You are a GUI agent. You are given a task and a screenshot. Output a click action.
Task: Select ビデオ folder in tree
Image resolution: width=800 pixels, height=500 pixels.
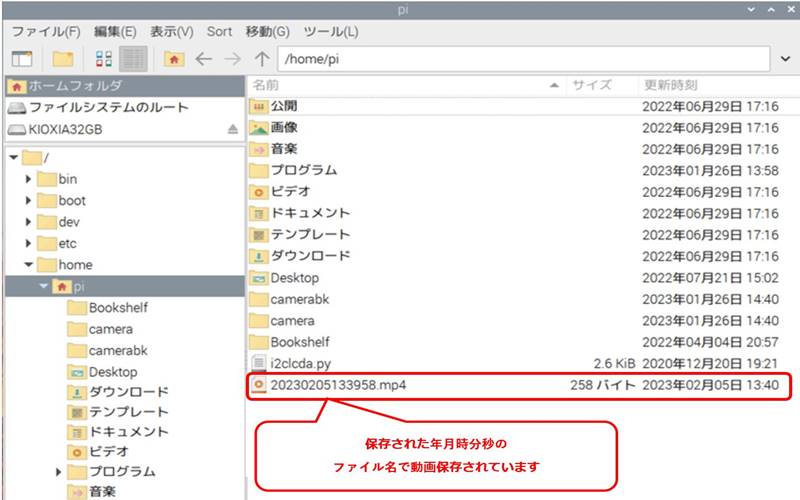click(x=98, y=452)
